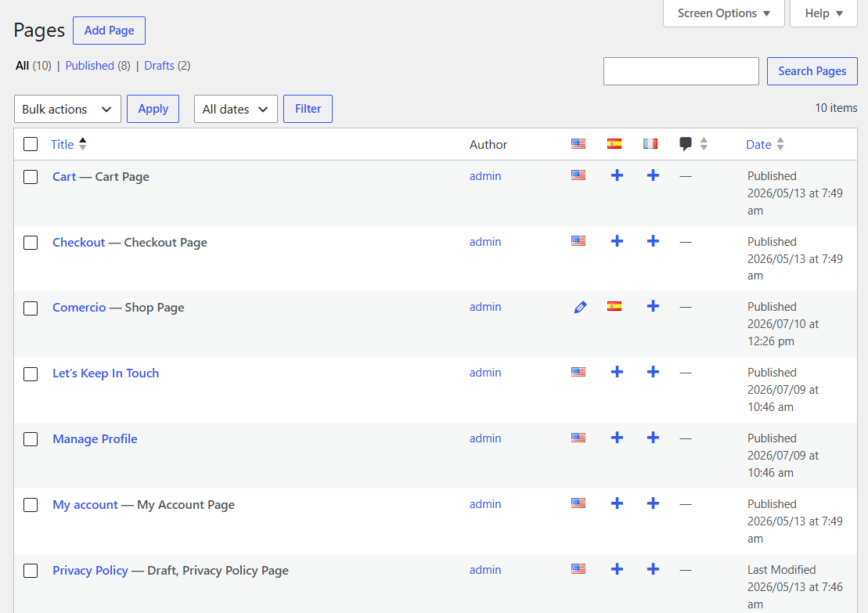Open the Cart page title link

pos(64,177)
